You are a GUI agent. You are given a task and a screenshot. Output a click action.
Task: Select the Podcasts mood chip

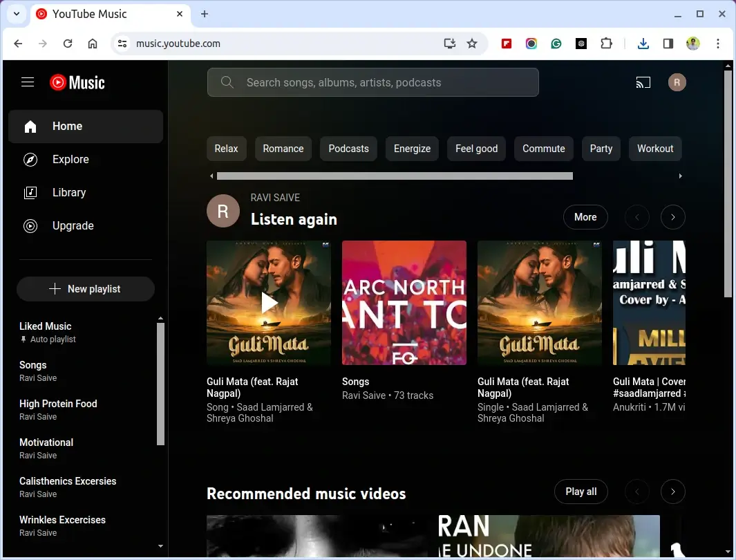(x=348, y=149)
